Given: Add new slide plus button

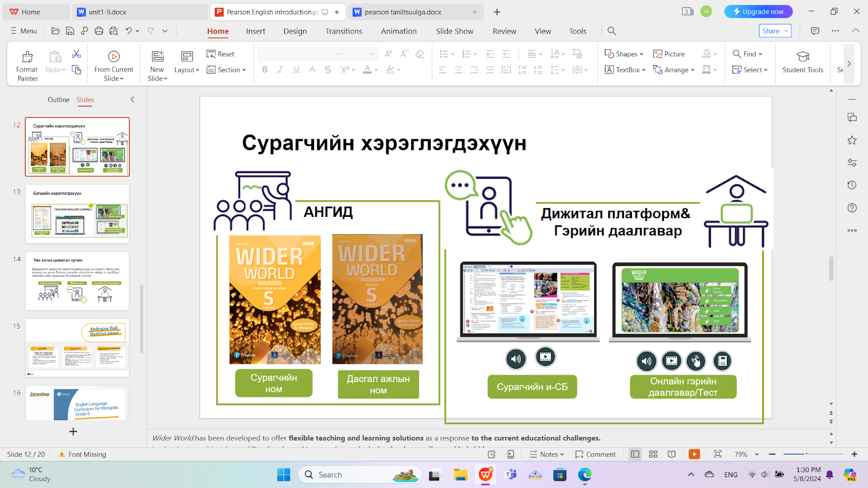Looking at the screenshot, I should [73, 432].
